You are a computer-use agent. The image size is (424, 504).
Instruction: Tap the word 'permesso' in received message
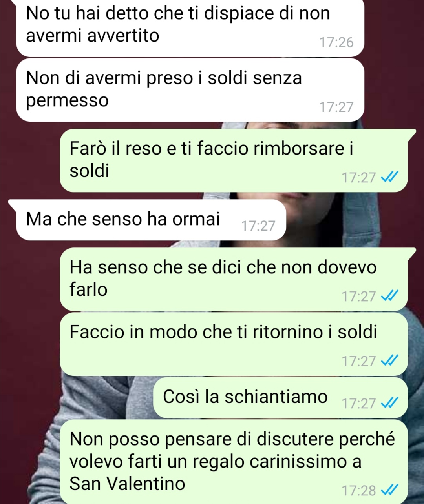tap(67, 101)
